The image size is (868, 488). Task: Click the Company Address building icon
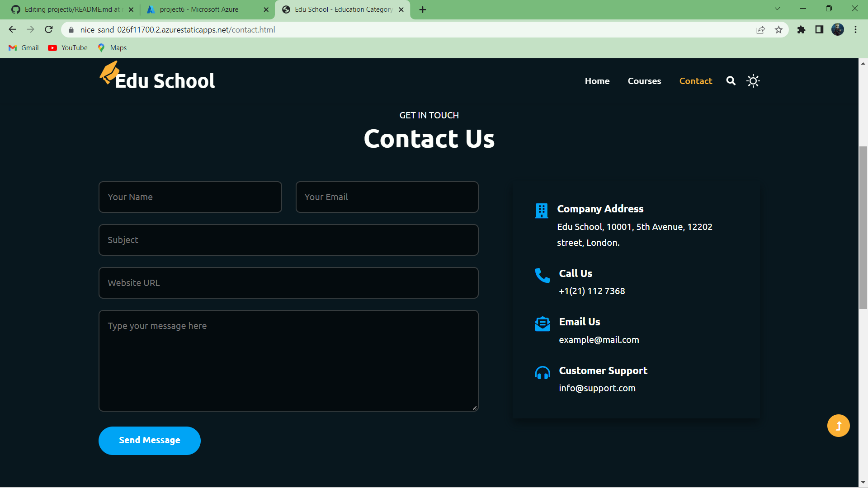541,211
